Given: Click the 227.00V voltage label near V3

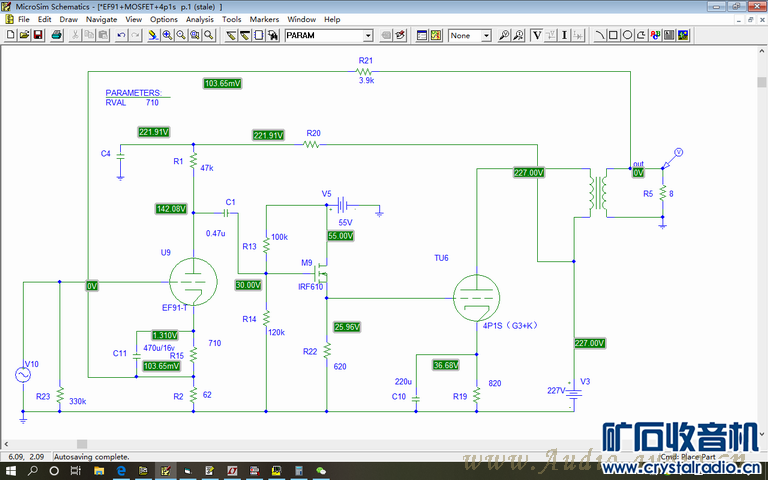Looking at the screenshot, I should click(x=589, y=343).
